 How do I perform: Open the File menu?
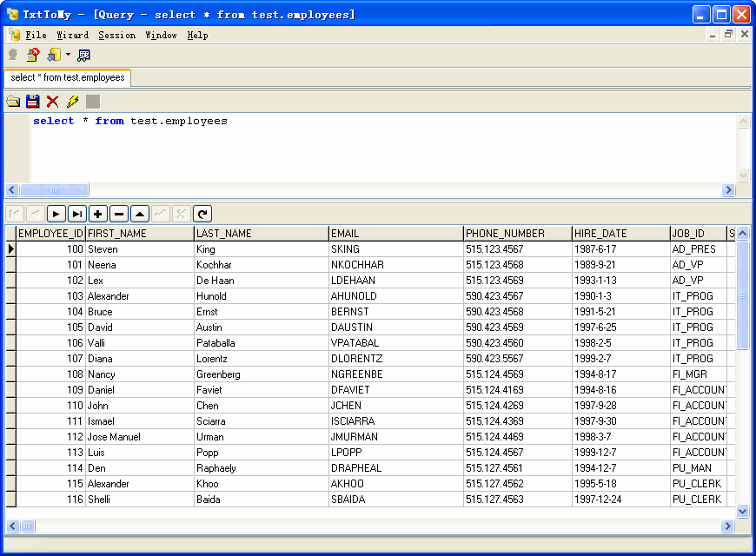click(x=36, y=36)
